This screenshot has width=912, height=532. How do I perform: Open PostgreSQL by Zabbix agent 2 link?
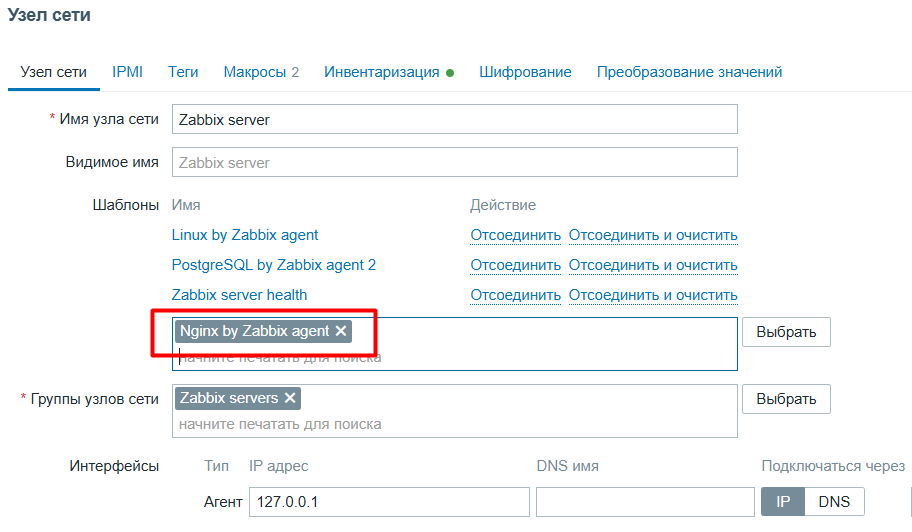coord(274,265)
